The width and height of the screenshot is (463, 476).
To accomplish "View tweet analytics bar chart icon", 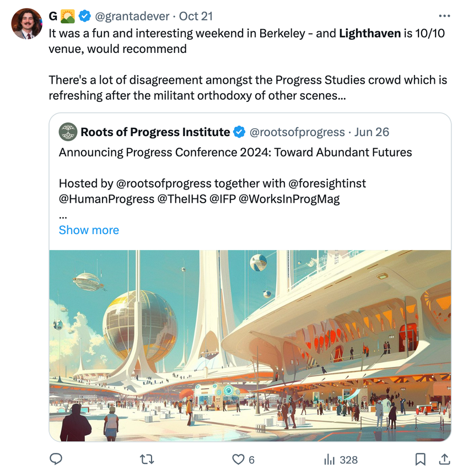I will click(x=329, y=459).
